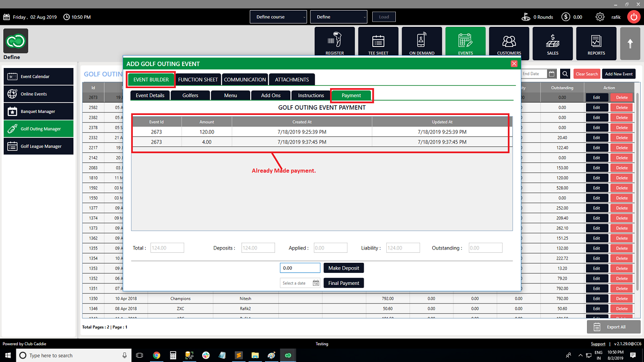Open the calendar beside Select a date
644x362 pixels.
click(x=316, y=283)
